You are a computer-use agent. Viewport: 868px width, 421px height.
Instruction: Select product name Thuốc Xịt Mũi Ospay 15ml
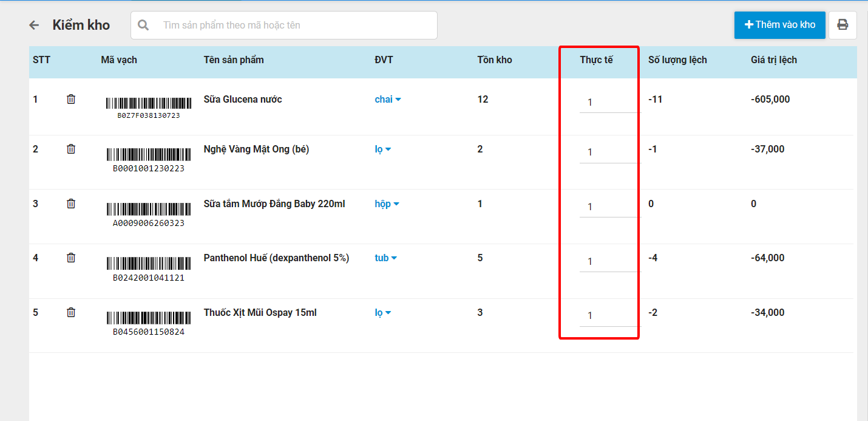coord(260,312)
